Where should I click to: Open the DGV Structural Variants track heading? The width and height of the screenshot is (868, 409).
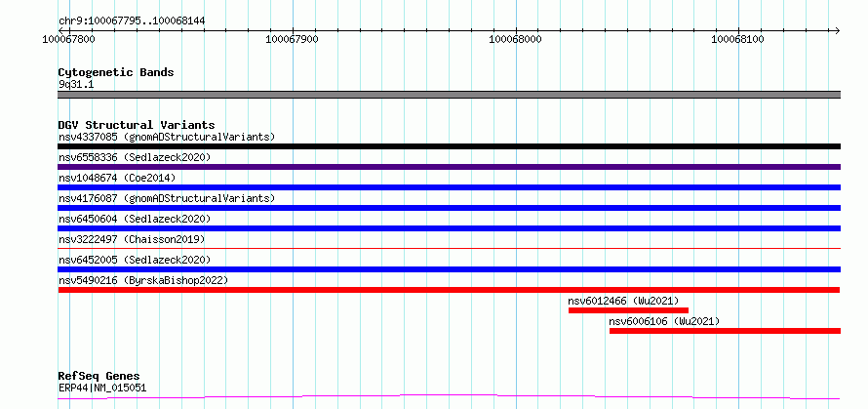tap(137, 125)
